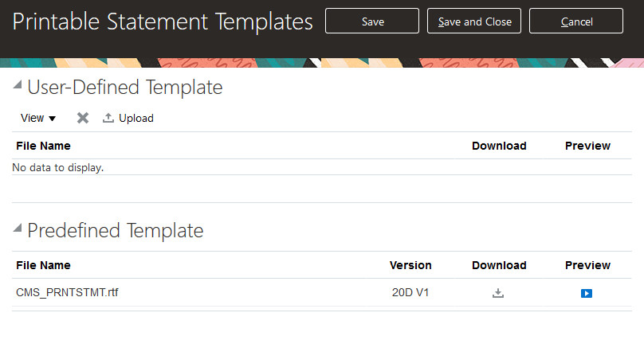This screenshot has height=340, width=644.
Task: Open the View dropdown menu
Action: pyautogui.click(x=38, y=118)
